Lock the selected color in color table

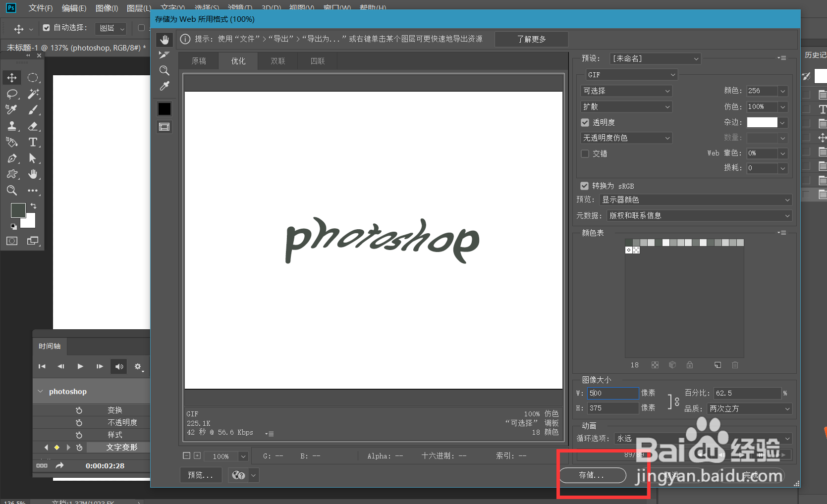[690, 365]
